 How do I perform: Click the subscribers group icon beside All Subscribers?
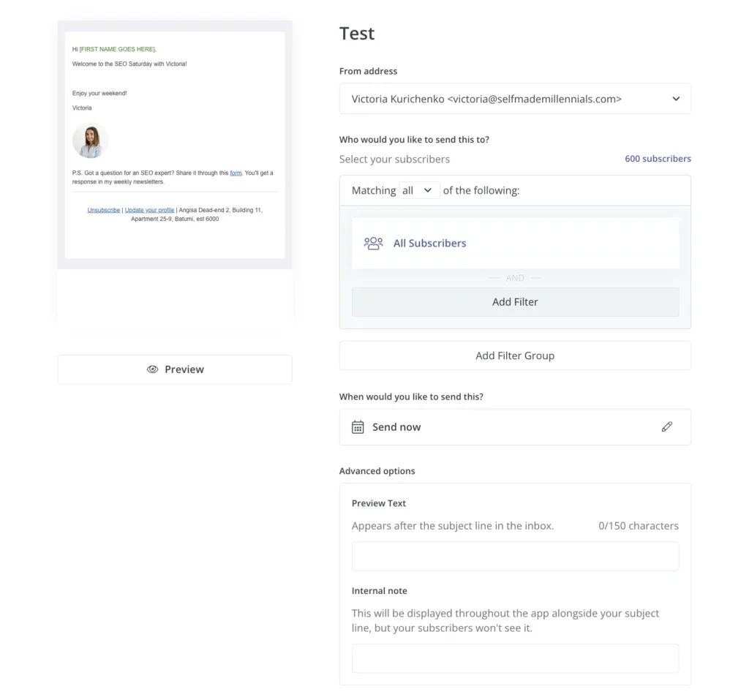pos(374,243)
